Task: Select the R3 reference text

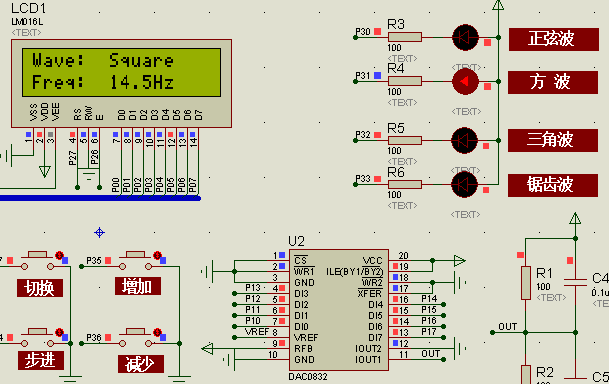Action: coord(396,24)
